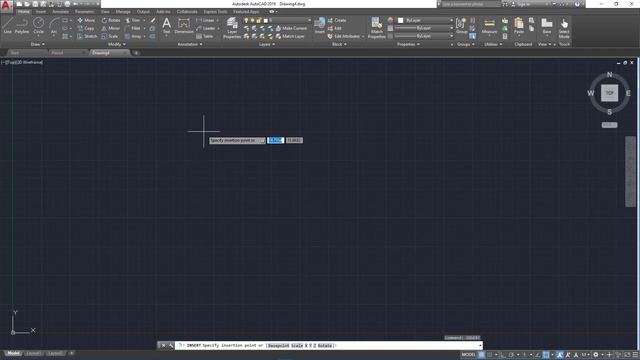Screen dimensions: 640x360
Task: Switch to the Manage ribbon tab
Action: tap(123, 12)
